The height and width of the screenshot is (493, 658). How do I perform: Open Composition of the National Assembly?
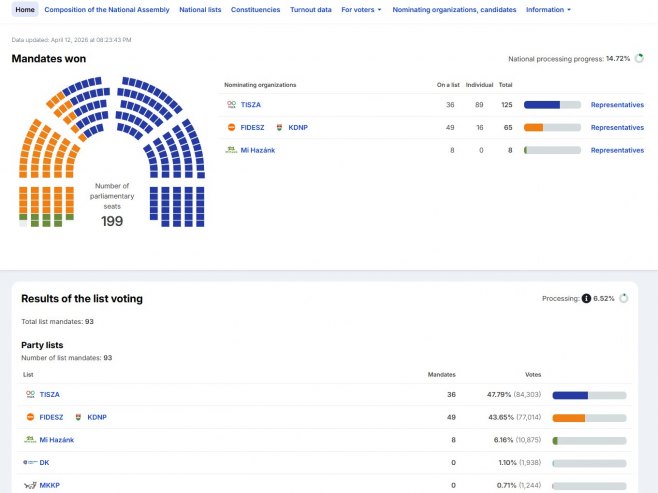click(x=107, y=9)
